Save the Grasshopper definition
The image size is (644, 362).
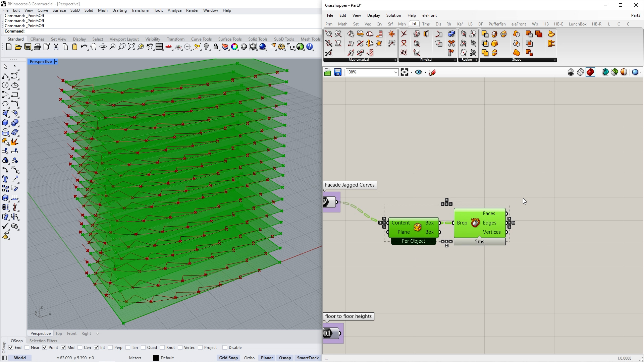coord(337,72)
